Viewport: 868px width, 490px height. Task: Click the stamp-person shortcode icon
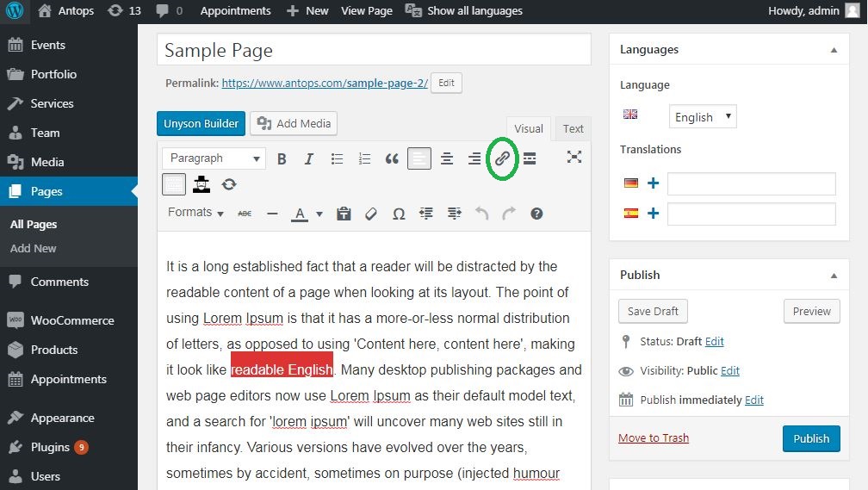[x=201, y=184]
